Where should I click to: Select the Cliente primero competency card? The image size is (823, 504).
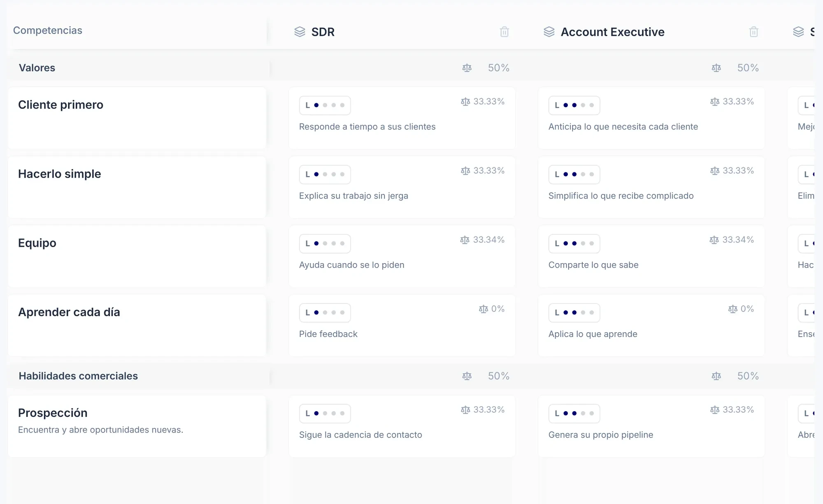[x=137, y=118]
